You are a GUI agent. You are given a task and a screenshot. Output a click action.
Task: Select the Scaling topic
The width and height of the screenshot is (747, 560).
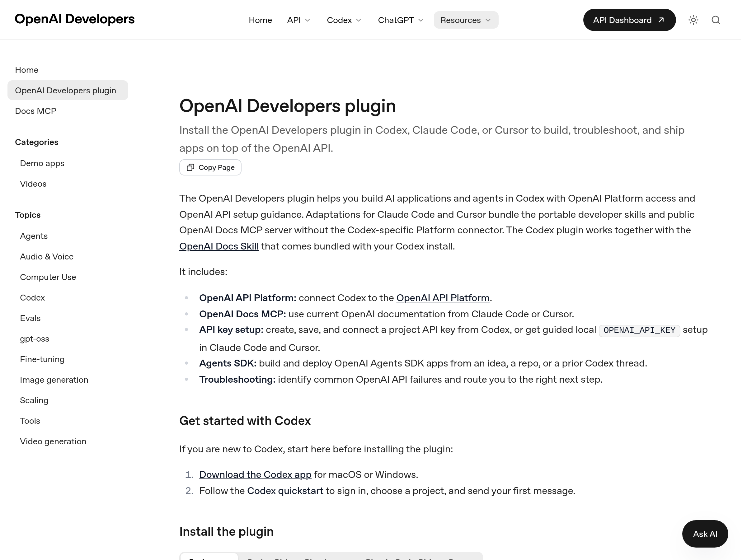pyautogui.click(x=34, y=401)
